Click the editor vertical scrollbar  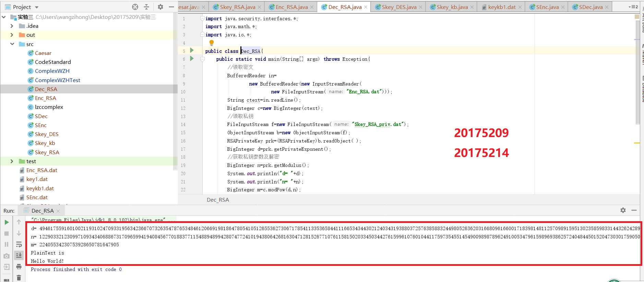[x=637, y=72]
